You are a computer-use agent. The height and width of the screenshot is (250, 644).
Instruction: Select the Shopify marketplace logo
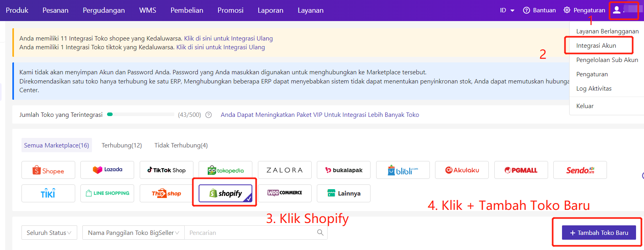[225, 194]
